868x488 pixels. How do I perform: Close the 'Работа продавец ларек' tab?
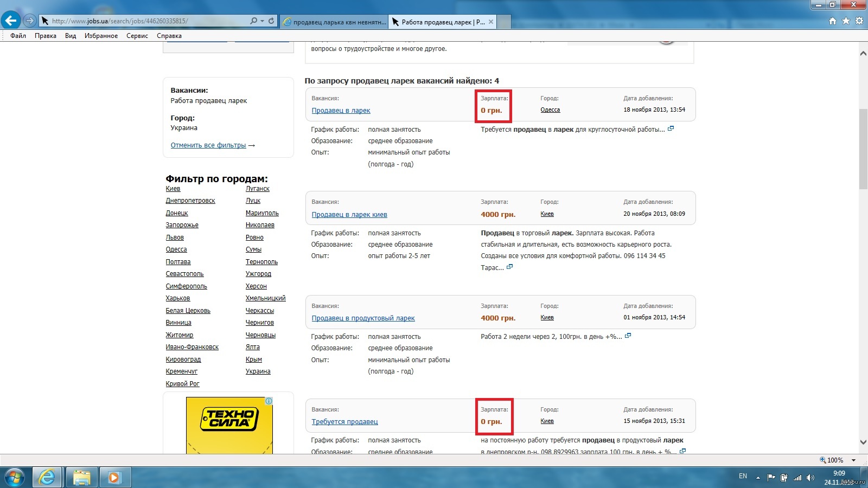tap(491, 22)
